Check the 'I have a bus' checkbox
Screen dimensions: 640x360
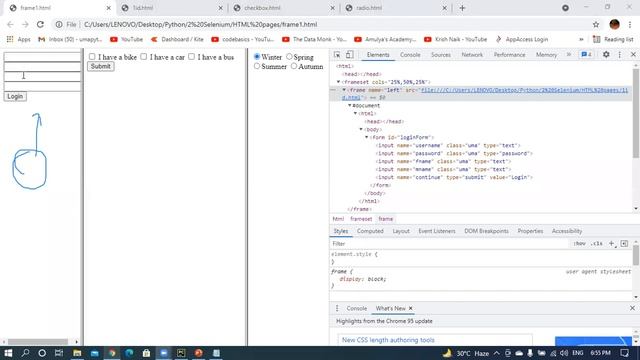coord(191,56)
